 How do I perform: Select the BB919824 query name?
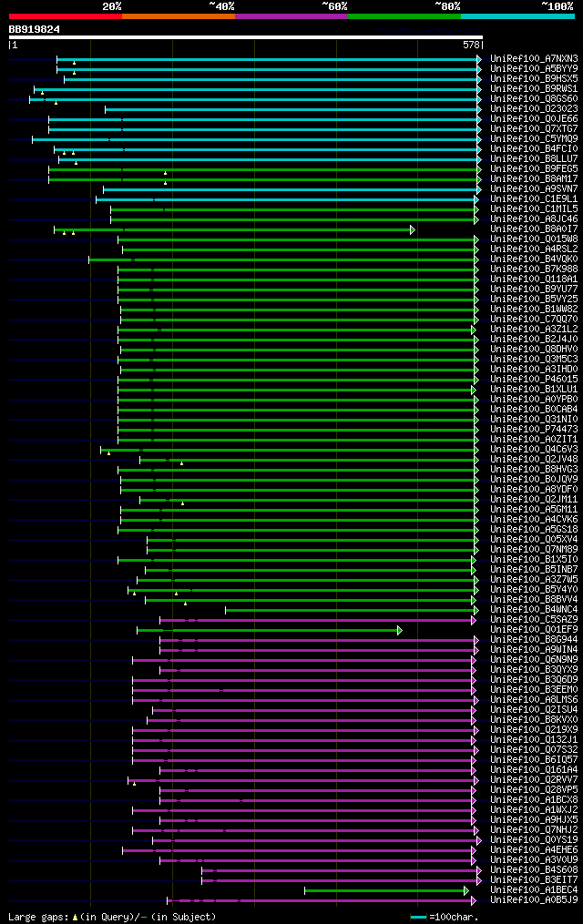click(35, 29)
